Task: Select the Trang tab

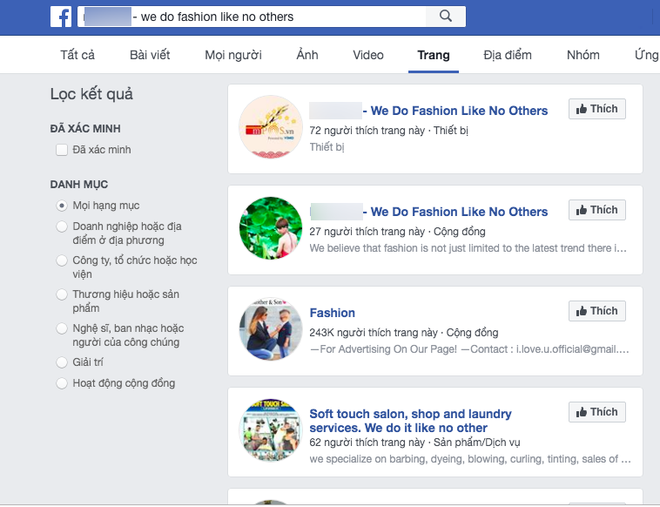Action: (434, 55)
